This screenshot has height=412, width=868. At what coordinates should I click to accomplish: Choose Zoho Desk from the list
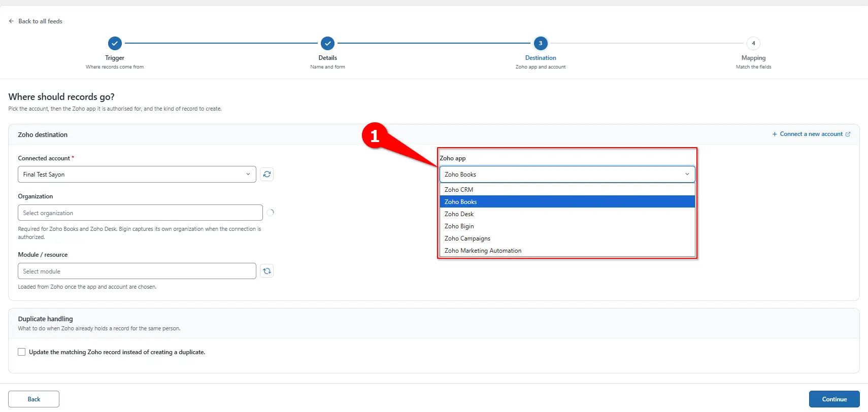point(567,214)
